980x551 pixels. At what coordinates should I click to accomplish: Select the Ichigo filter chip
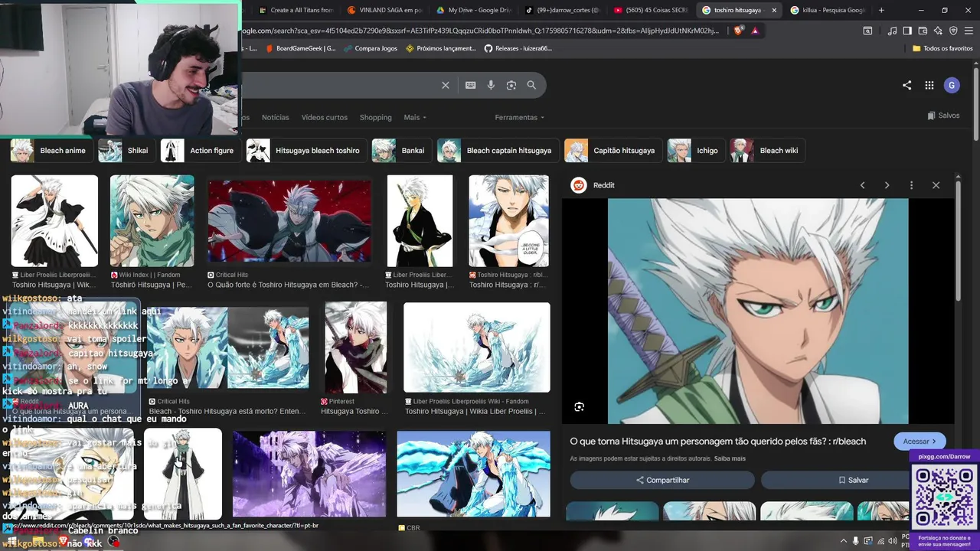click(695, 151)
